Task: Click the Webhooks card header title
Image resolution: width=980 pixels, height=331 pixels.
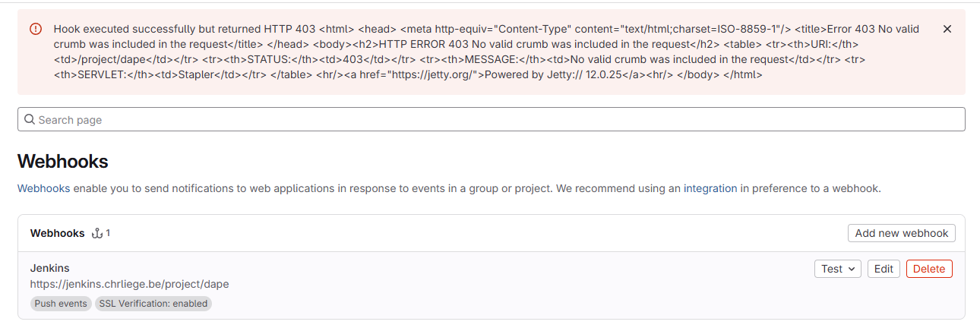Action: coord(57,233)
